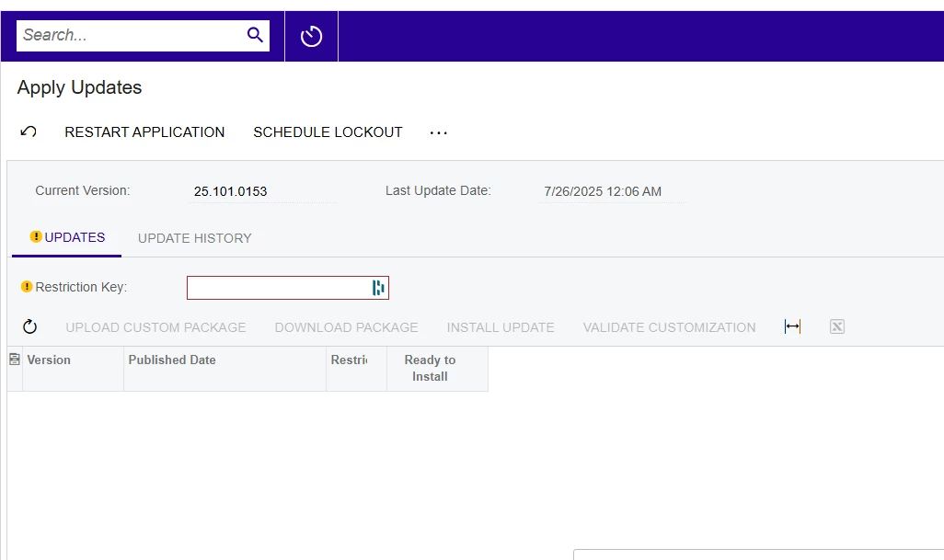Screen dimensions: 944x560
Task: Click the RESTART APPLICATION button
Action: coord(144,132)
